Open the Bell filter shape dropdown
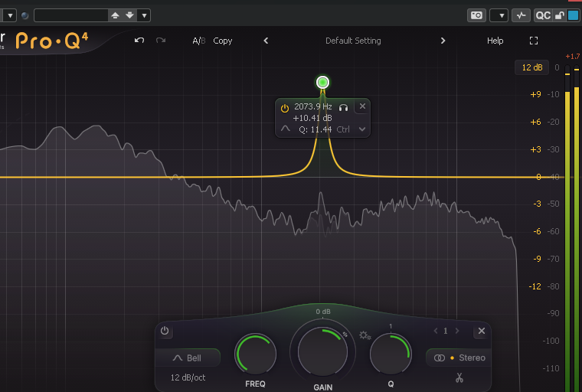The width and height of the screenshot is (582, 392). [x=188, y=358]
